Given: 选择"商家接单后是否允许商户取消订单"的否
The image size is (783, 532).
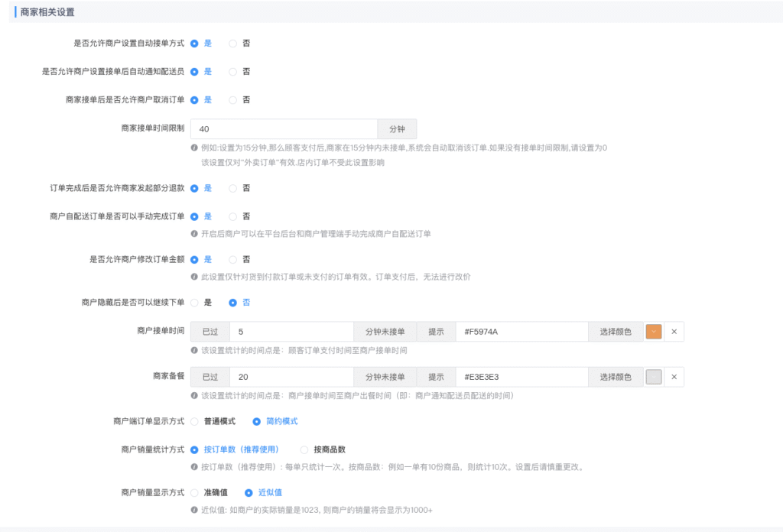Looking at the screenshot, I should (232, 99).
